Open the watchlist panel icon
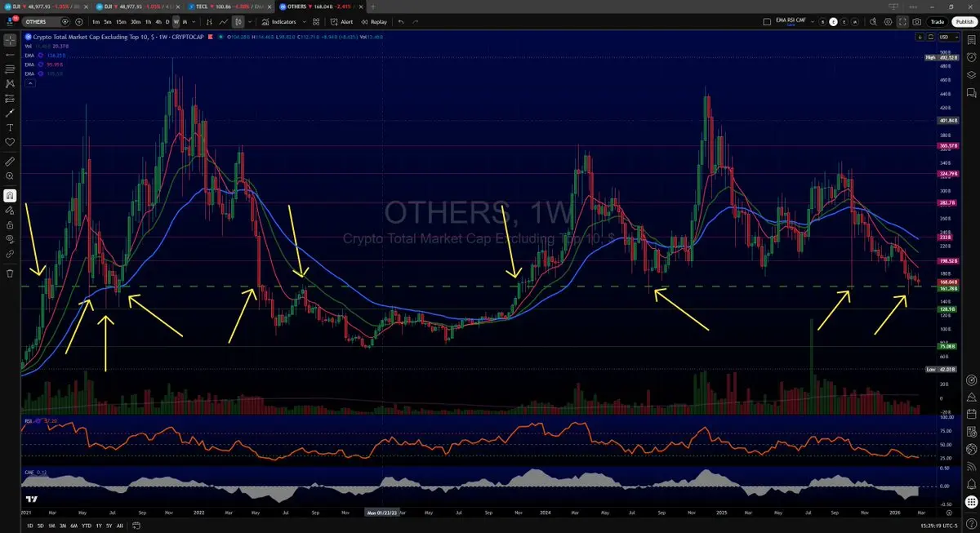980x533 pixels. (971, 39)
